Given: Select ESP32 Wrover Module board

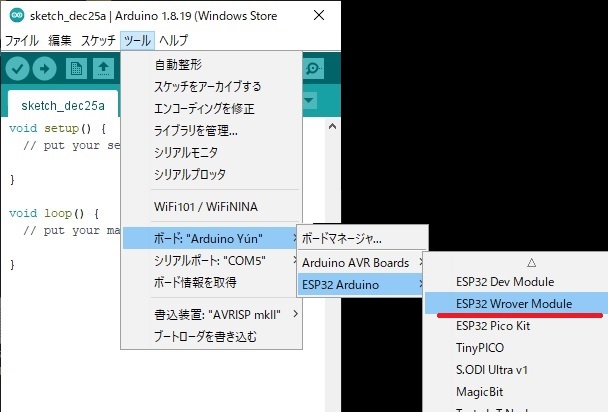Looking at the screenshot, I should pyautogui.click(x=516, y=303).
